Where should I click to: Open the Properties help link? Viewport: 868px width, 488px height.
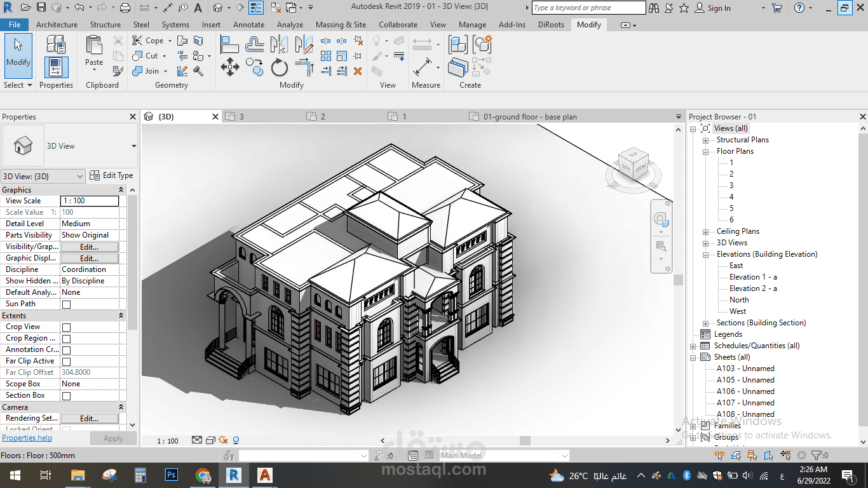tap(27, 438)
